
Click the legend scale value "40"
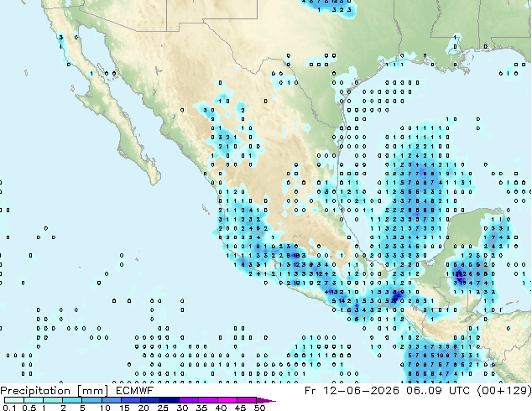pyautogui.click(x=221, y=408)
